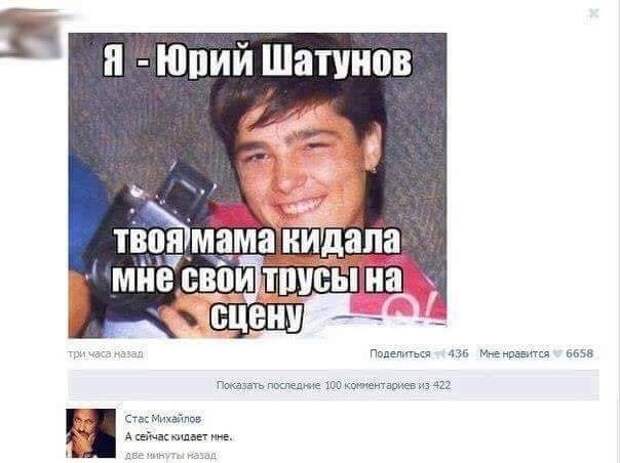Close the photo viewer with the X
The image size is (620, 463).
(594, 14)
